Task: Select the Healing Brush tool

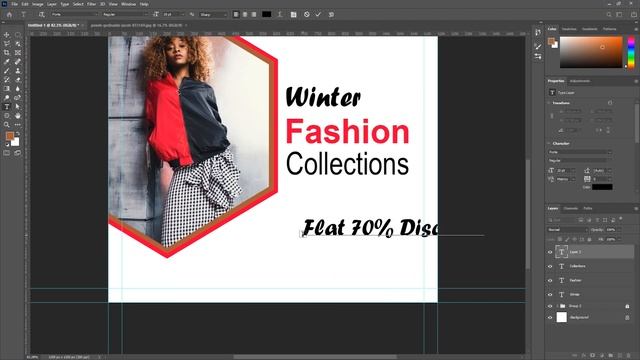Action: (18, 62)
